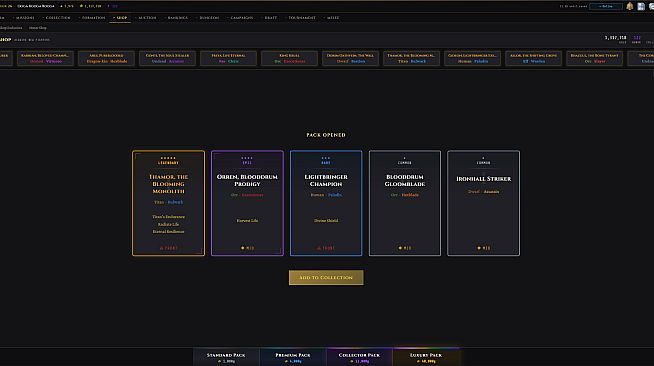Select the Shop tab
This screenshot has width=654, height=366.
click(120, 18)
